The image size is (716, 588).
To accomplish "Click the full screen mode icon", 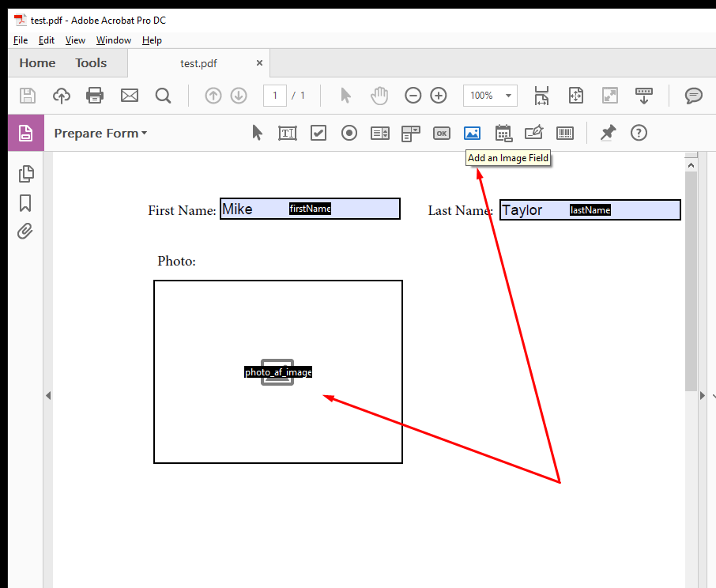I will tap(610, 96).
